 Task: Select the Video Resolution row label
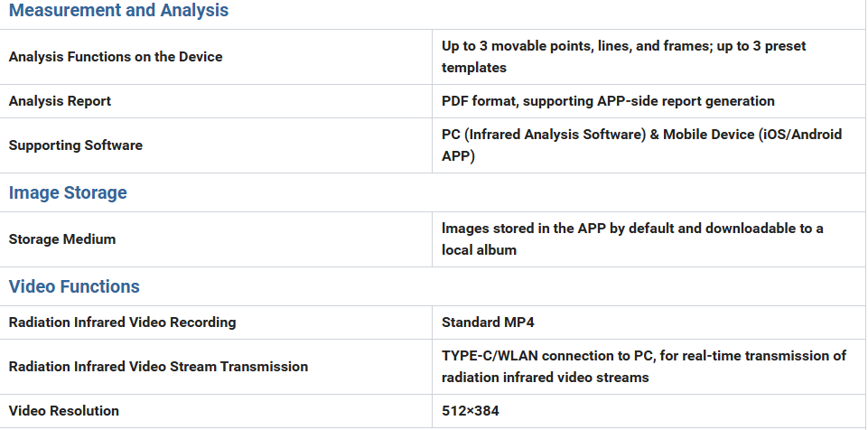(63, 411)
